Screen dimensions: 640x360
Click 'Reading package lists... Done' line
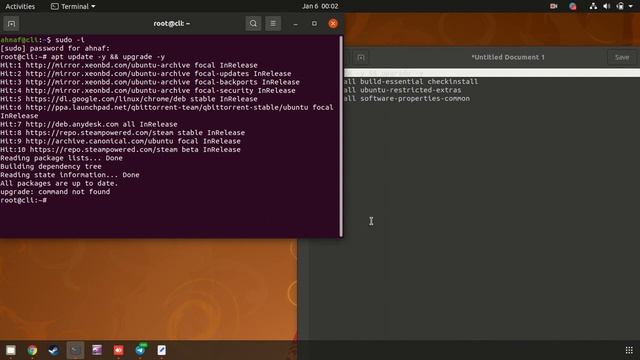[61, 158]
